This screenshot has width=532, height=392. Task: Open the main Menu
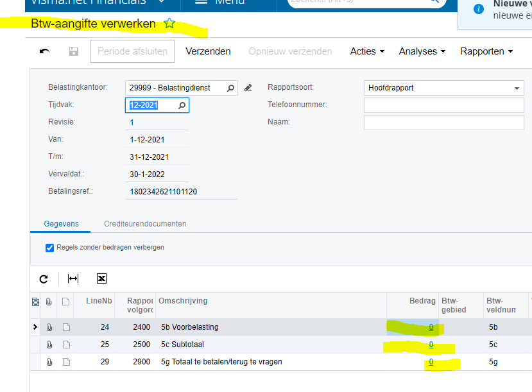pos(220,3)
